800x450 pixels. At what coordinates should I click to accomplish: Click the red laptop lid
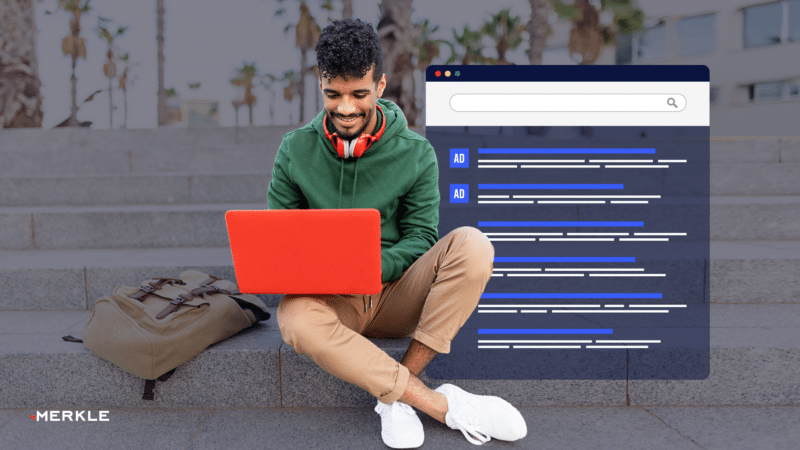click(x=304, y=252)
